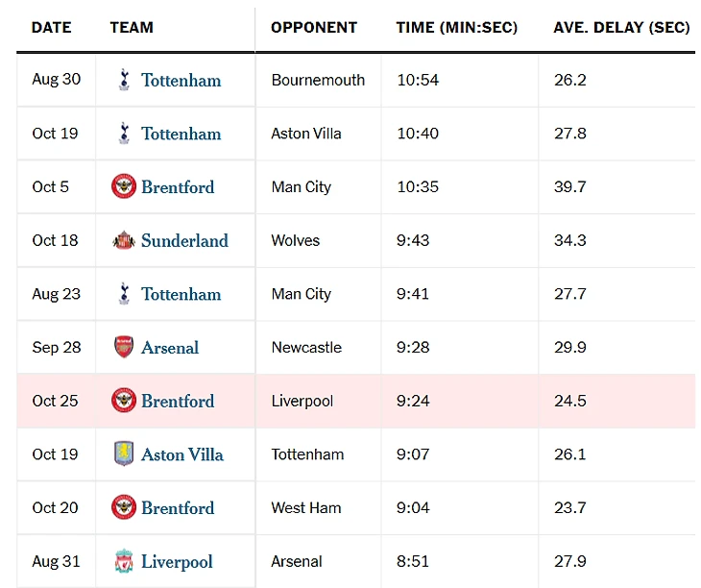The image size is (701, 588).
Task: Click the Aston Villa club crest icon
Action: click(124, 454)
